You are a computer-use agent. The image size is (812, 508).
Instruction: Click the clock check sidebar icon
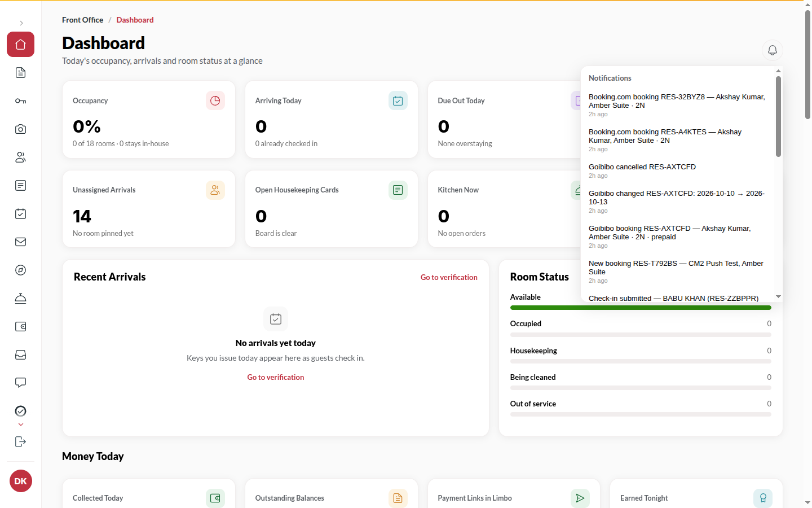pos(20,411)
